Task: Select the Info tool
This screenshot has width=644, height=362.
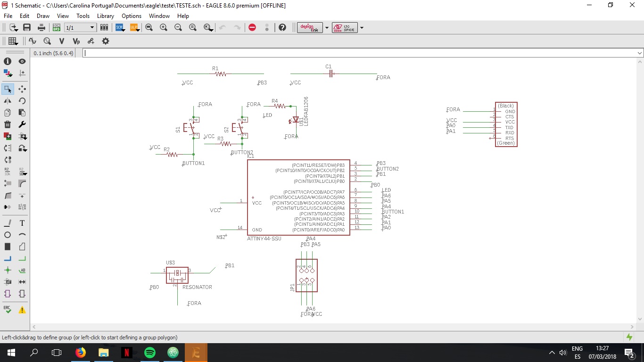Action: click(x=8, y=61)
